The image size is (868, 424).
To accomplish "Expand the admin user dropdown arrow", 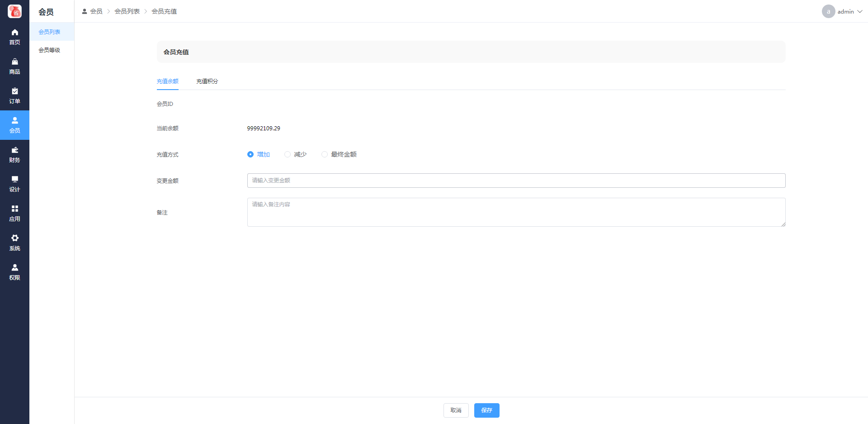I will 860,12.
